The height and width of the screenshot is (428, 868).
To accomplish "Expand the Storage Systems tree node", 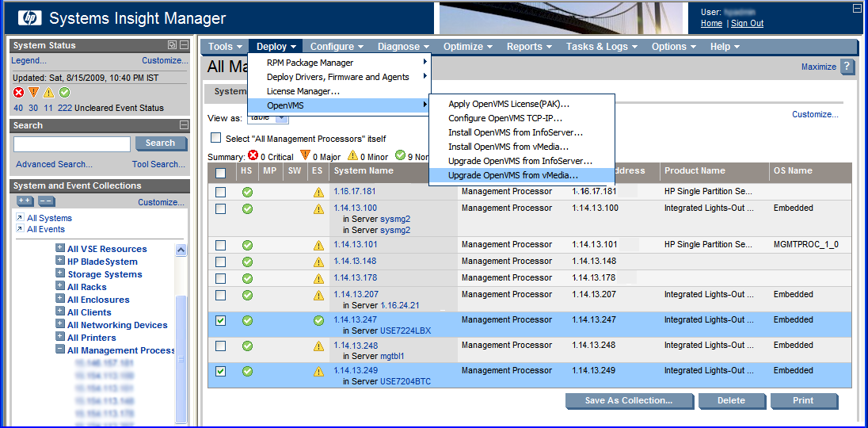I will [x=60, y=273].
